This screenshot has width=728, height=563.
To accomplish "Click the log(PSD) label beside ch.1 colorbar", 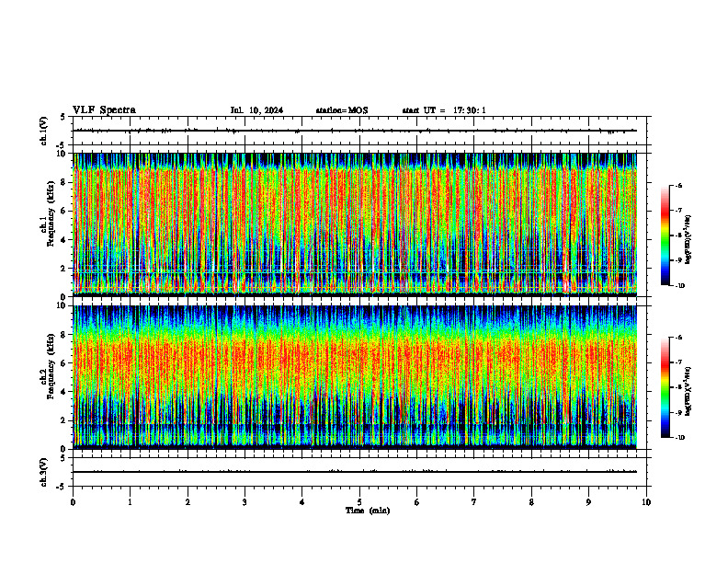I will point(688,240).
